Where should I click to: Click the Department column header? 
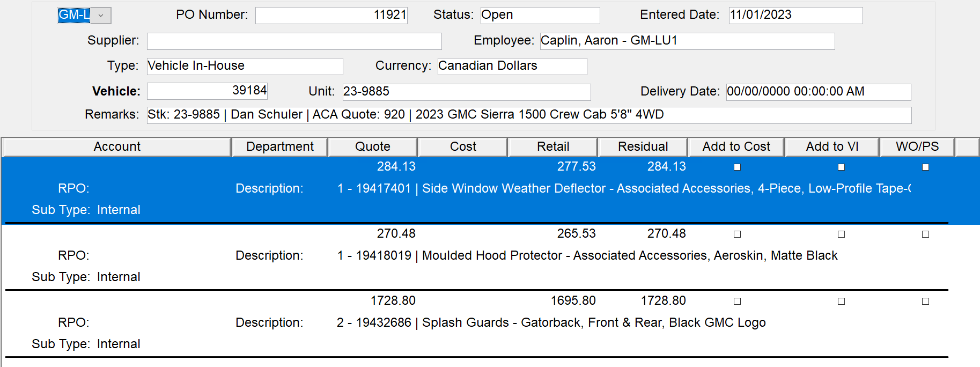pyautogui.click(x=279, y=147)
